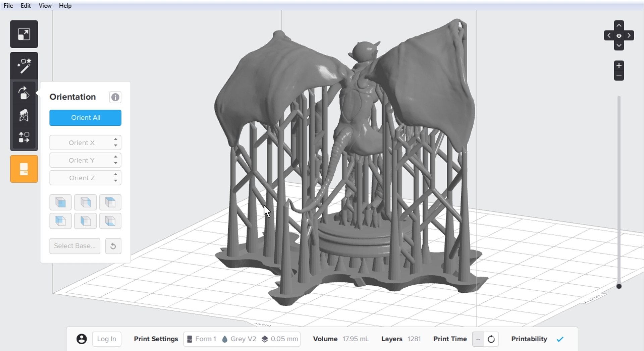Click the Orient All button
This screenshot has height=351, width=644.
coord(86,118)
